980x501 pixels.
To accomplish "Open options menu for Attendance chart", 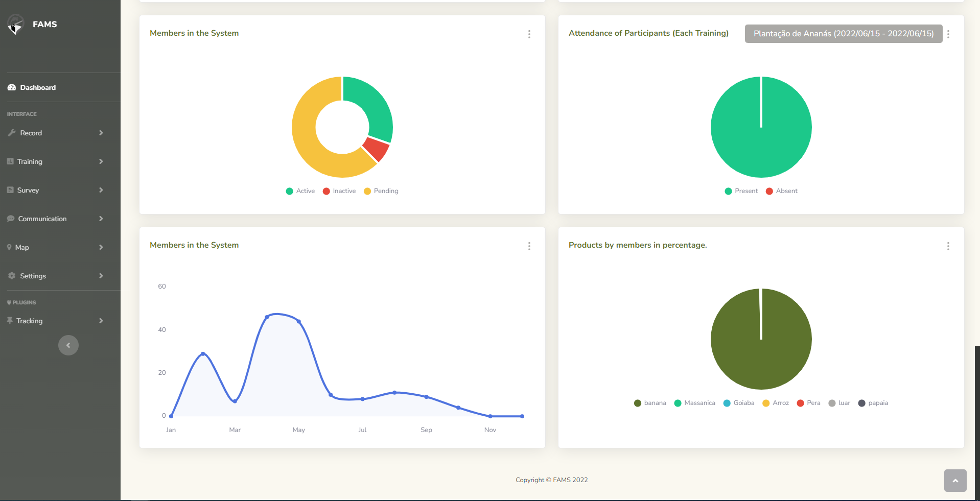I will coord(948,34).
